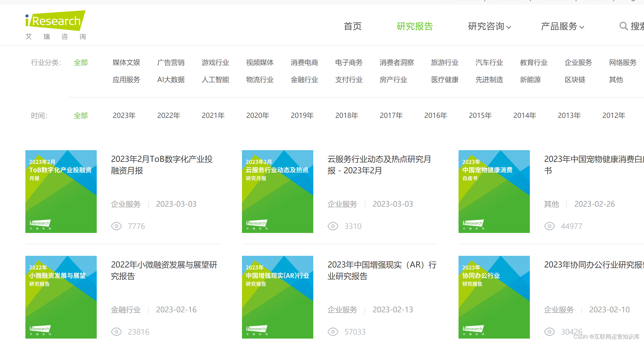Open the 研究报告 nav item
The image size is (644, 342).
(415, 26)
